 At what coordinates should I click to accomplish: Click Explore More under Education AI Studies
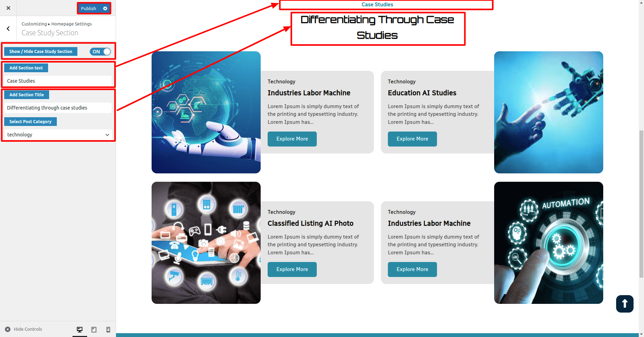pyautogui.click(x=412, y=139)
